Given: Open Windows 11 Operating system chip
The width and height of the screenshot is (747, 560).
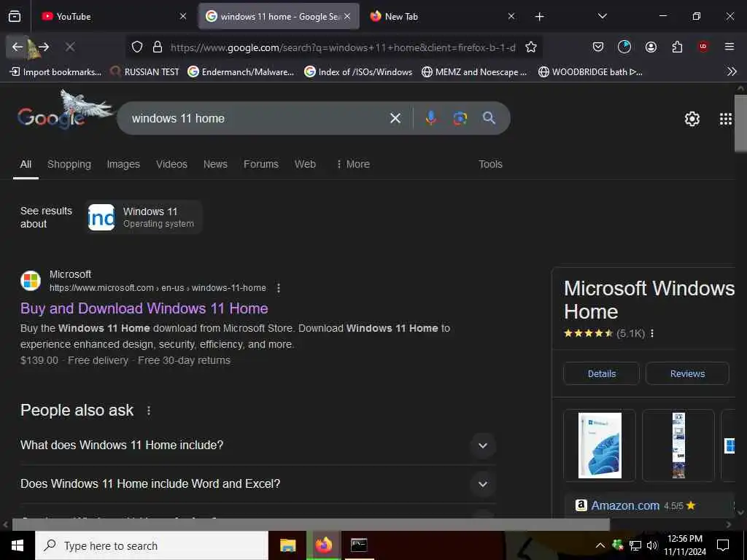Looking at the screenshot, I should (144, 217).
